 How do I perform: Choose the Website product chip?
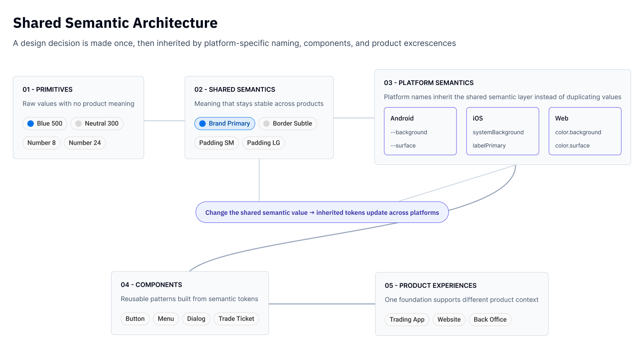pos(449,320)
